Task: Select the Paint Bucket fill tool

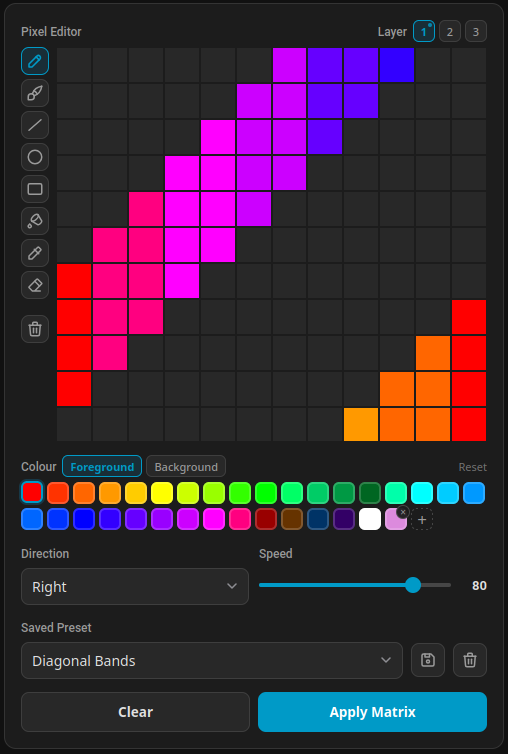Action: coord(35,221)
